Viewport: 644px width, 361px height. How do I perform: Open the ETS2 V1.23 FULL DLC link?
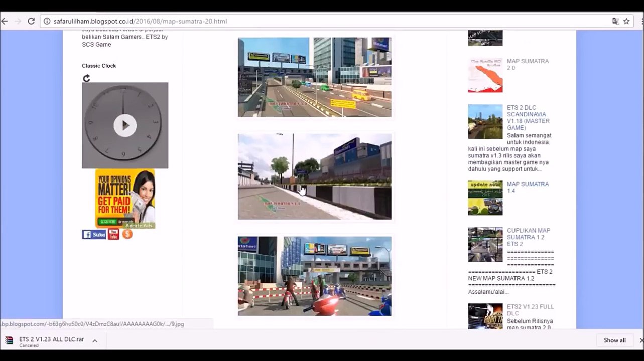click(x=530, y=310)
